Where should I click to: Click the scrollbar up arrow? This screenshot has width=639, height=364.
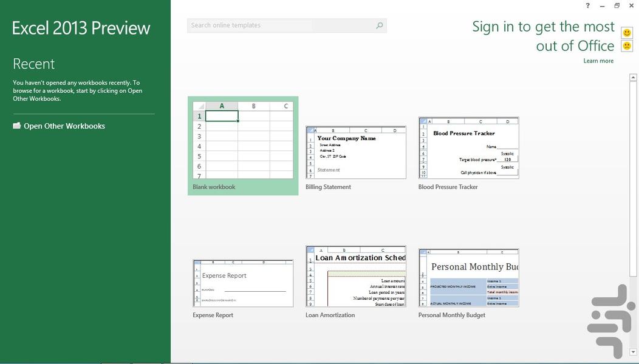tap(634, 78)
